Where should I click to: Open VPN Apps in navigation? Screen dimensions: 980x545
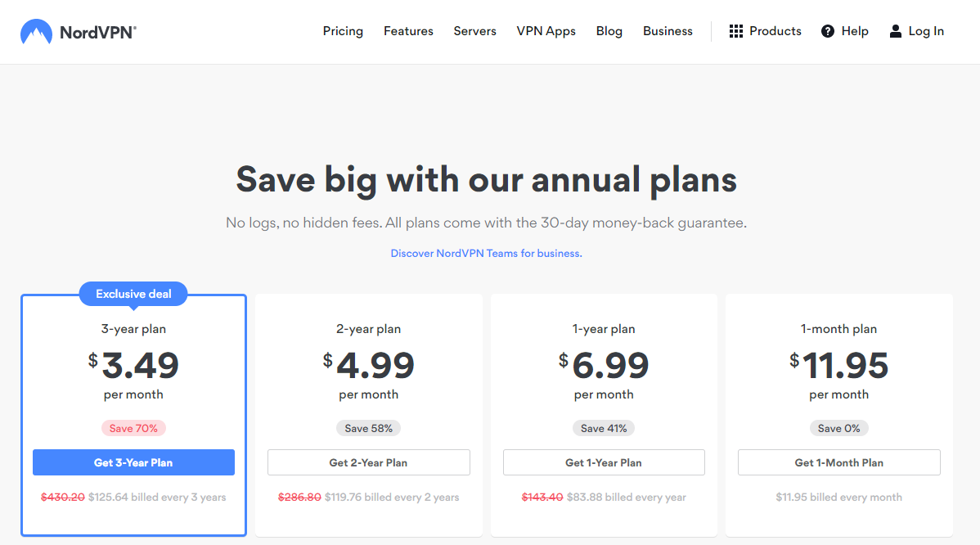click(x=546, y=31)
